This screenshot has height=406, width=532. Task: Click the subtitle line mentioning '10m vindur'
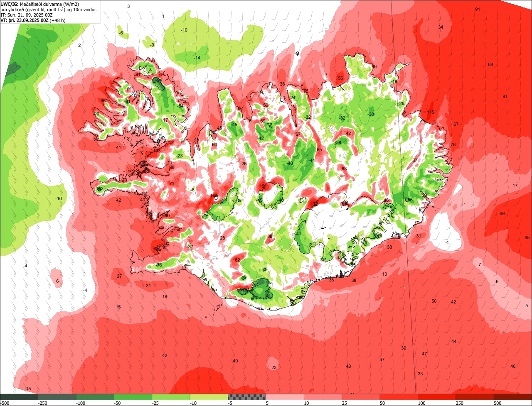[49, 10]
